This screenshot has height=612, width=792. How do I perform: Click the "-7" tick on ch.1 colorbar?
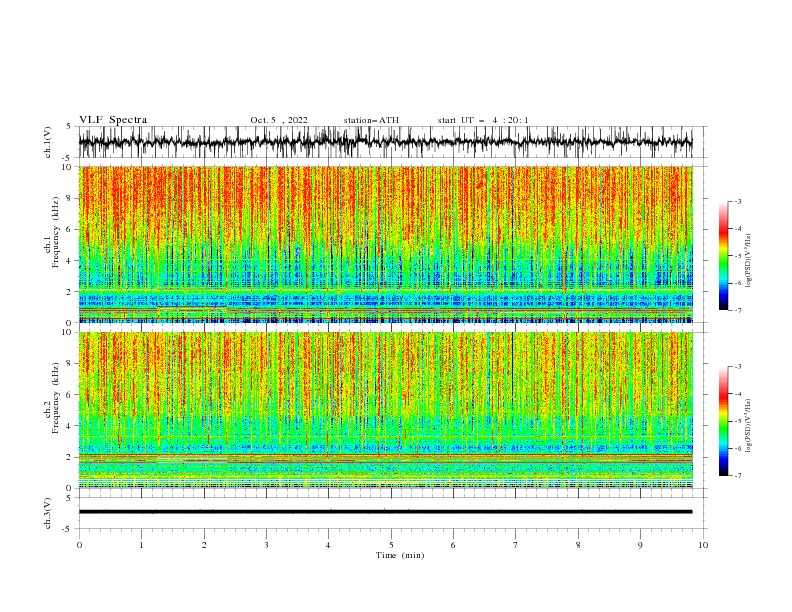(738, 310)
